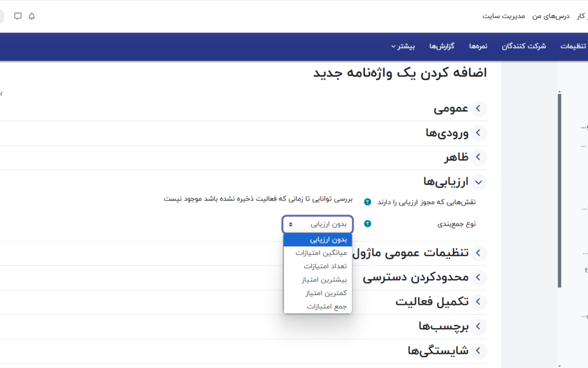This screenshot has width=588, height=368.
Task: Expand the ظاهر section
Action: [x=478, y=158]
